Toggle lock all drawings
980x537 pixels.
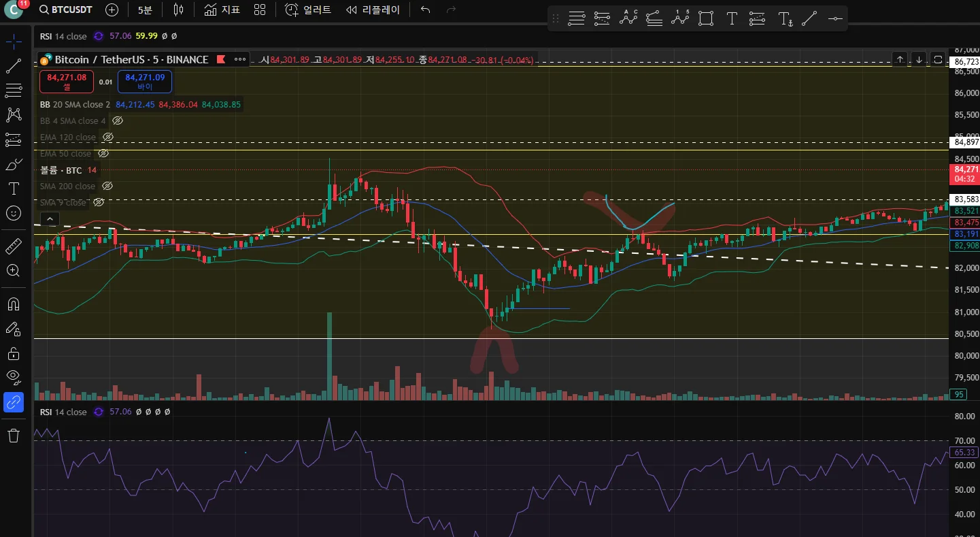tap(14, 353)
